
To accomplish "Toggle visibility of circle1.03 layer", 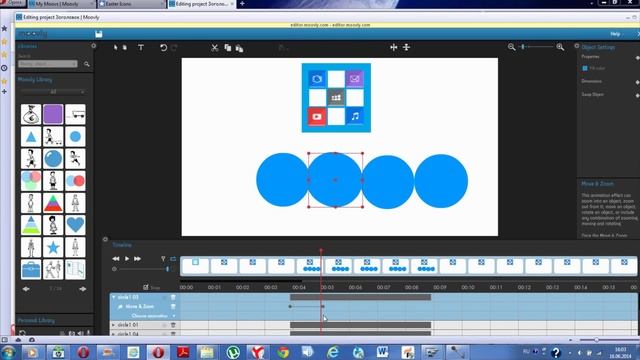I will click(x=164, y=297).
